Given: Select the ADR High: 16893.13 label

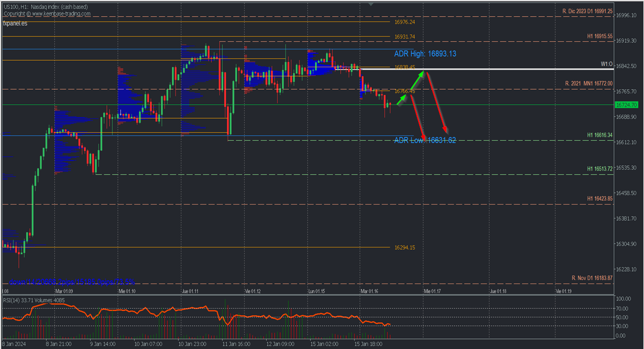Looking at the screenshot, I should point(425,54).
